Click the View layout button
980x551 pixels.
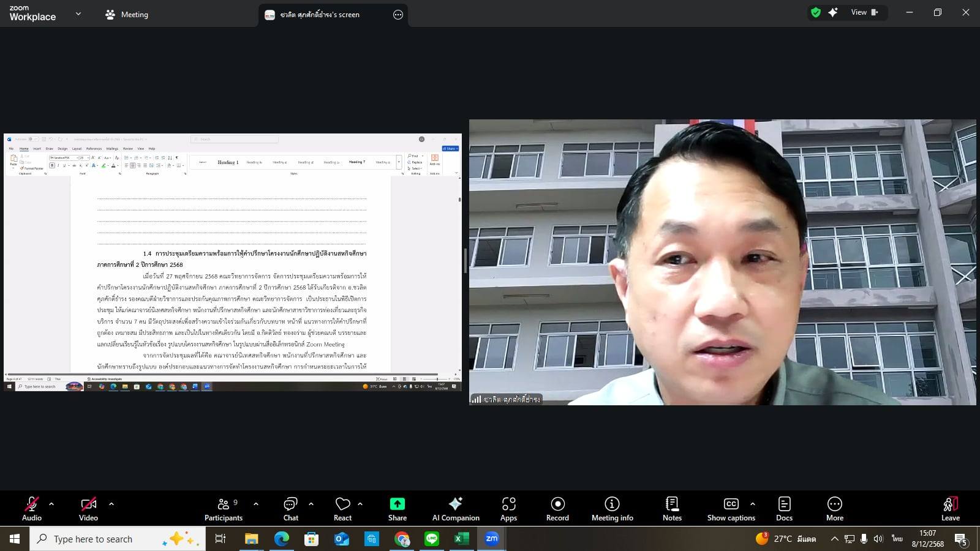click(x=864, y=12)
